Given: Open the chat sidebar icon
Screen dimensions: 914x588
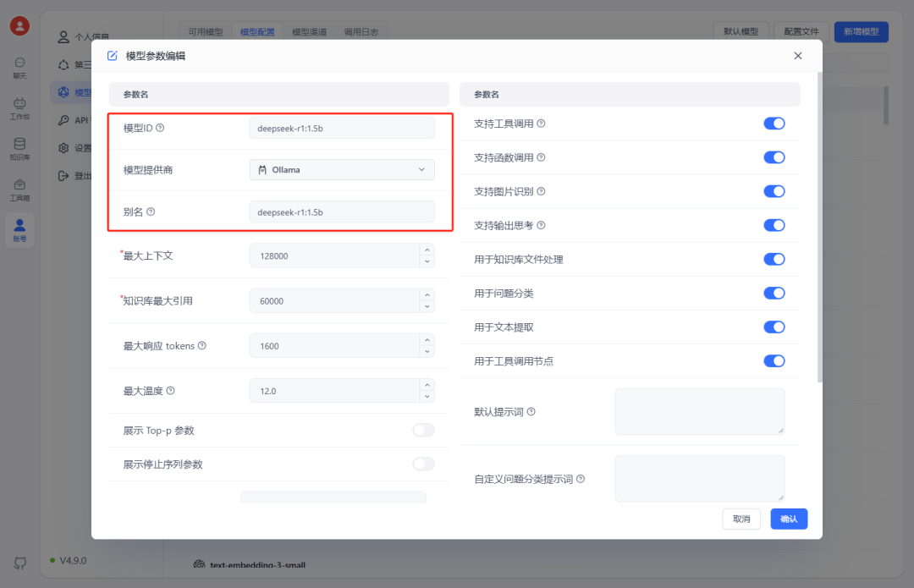Looking at the screenshot, I should [x=19, y=63].
